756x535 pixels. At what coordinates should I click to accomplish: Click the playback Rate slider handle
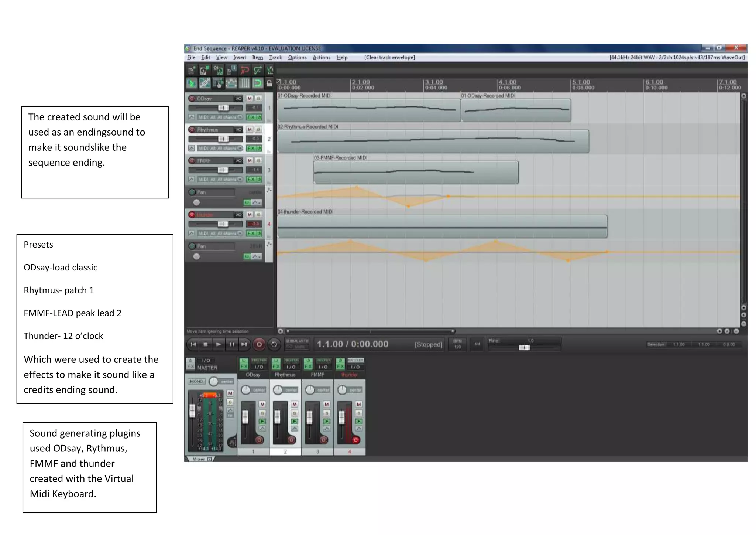(524, 347)
